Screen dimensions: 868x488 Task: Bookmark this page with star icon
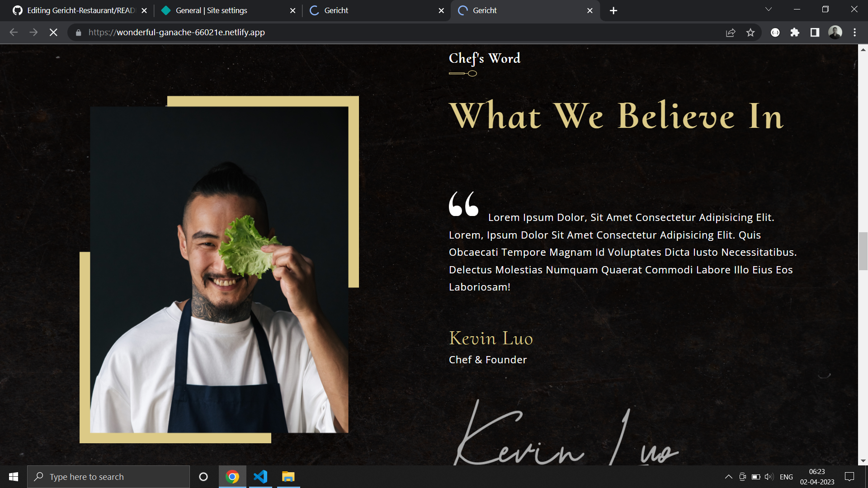[750, 33]
